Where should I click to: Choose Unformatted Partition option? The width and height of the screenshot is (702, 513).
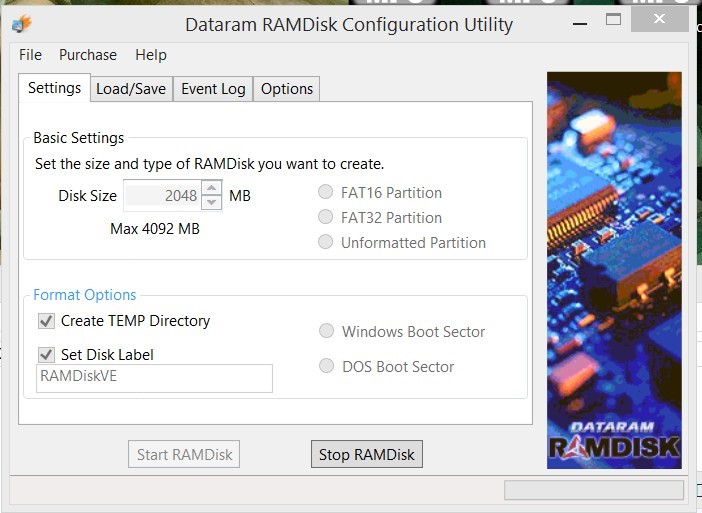click(325, 242)
